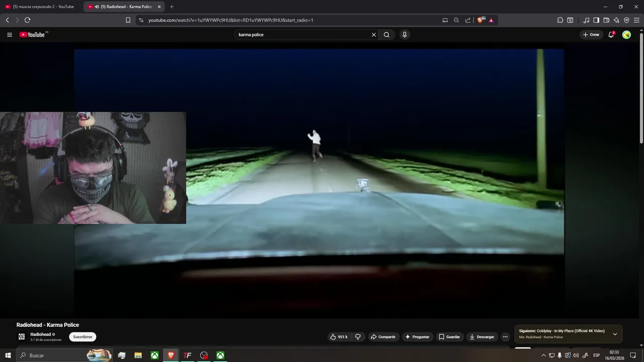Go to YouTube home via the logo
Screen dimensions: 644x362
[x=33, y=35]
